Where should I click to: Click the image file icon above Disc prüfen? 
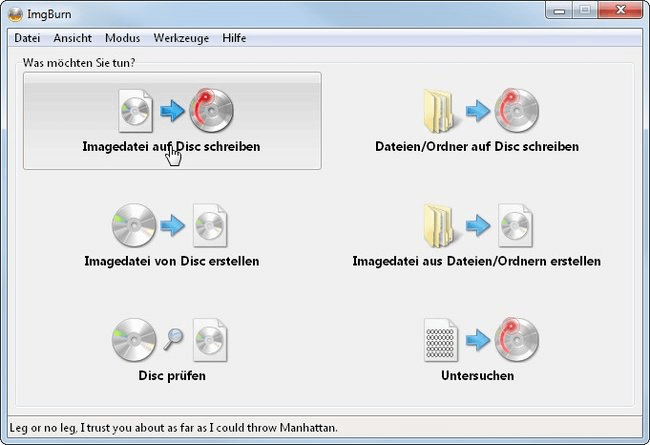point(210,340)
